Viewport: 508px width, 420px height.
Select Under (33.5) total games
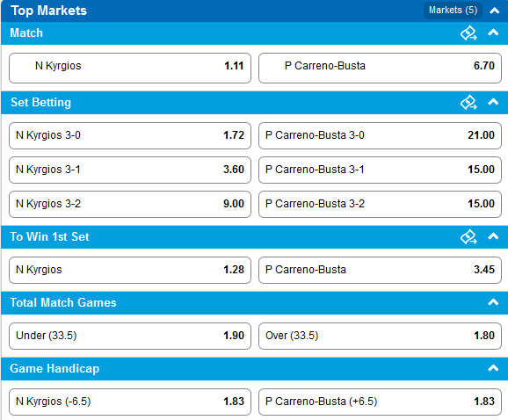point(130,337)
